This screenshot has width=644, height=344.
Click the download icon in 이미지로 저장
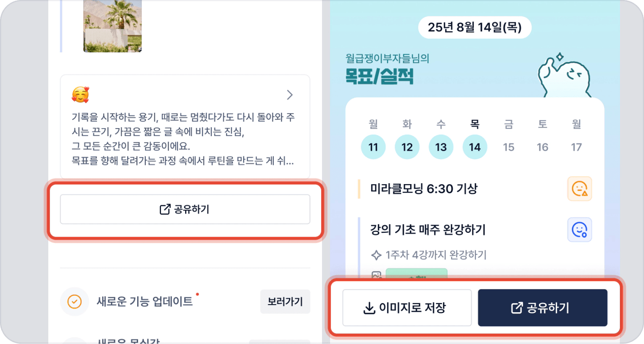369,308
